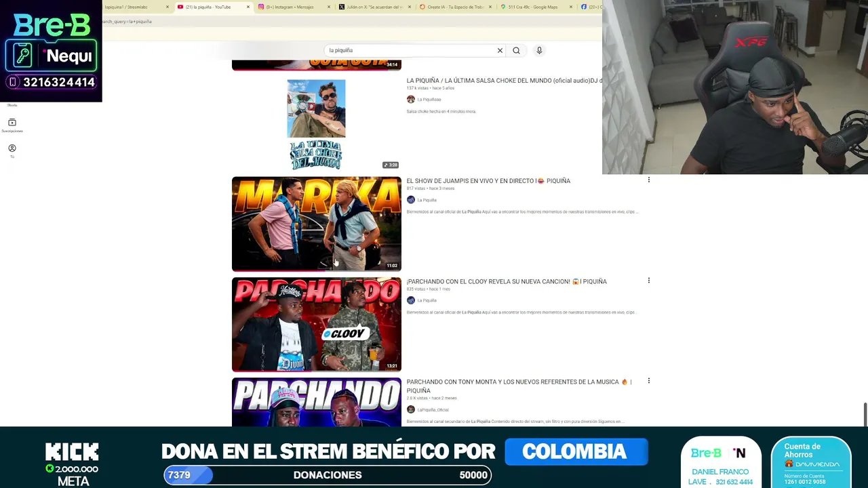The image size is (868, 488).
Task: Click '835 vistas • hace 1 mes' text
Action: pos(429,289)
